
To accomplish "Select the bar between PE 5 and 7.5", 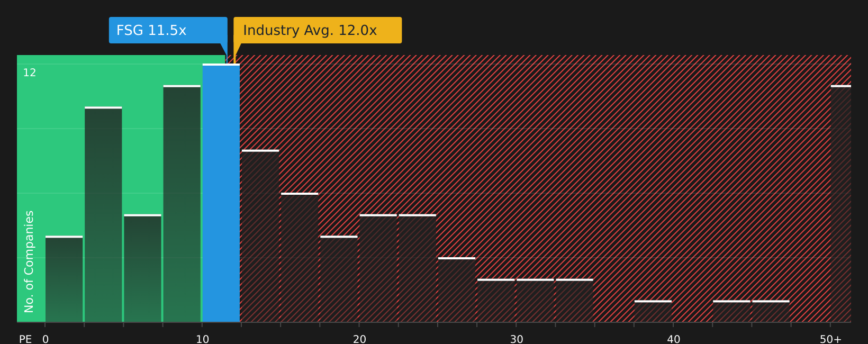I will click(x=143, y=268).
